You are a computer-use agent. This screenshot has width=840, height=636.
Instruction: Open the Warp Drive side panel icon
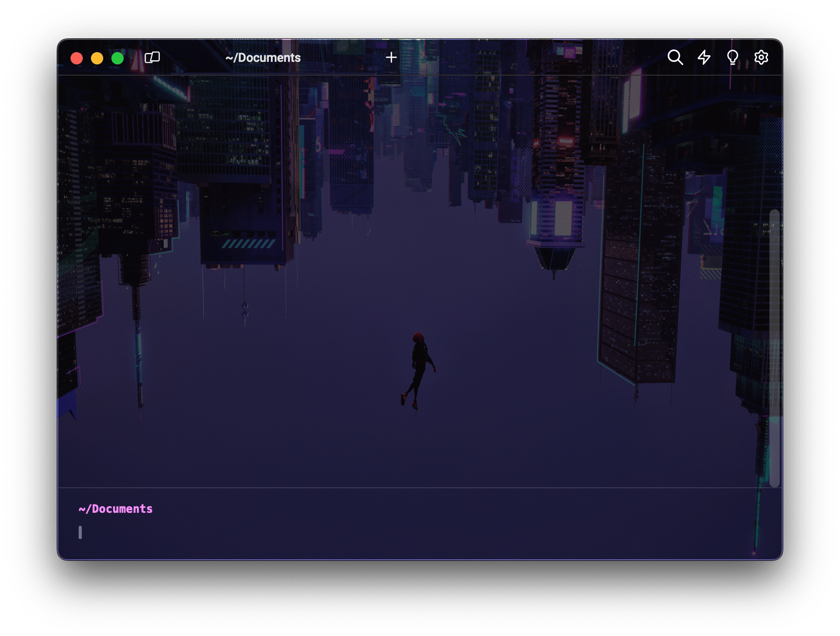tap(152, 57)
